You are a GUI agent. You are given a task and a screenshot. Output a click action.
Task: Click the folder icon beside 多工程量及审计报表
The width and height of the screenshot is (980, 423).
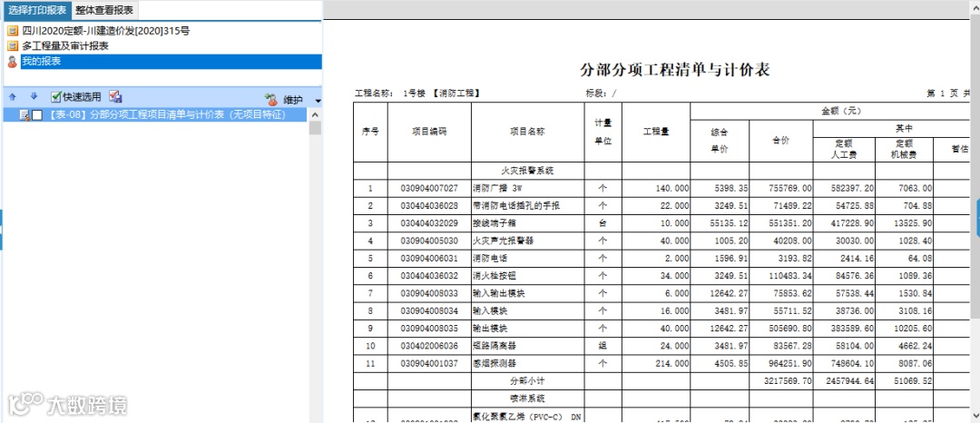pos(13,46)
